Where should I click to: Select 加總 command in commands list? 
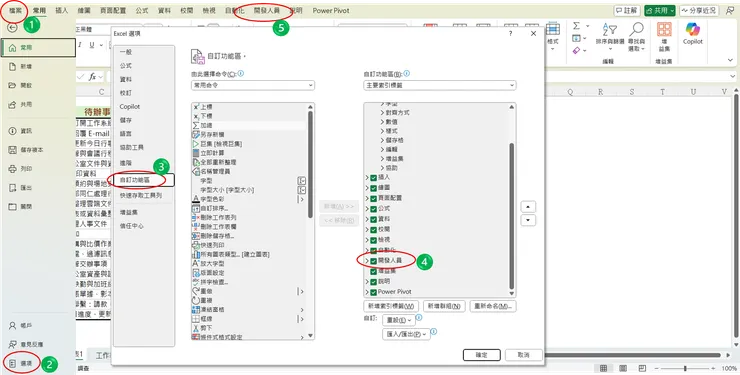click(x=249, y=125)
